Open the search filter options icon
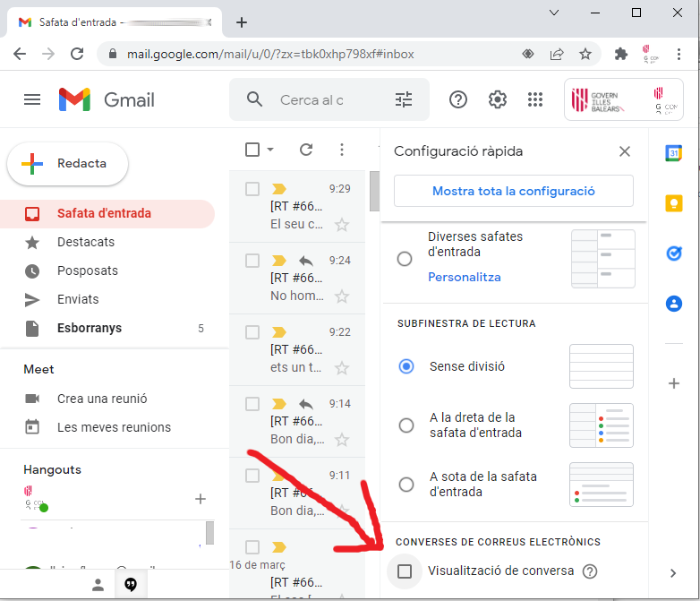 click(404, 99)
